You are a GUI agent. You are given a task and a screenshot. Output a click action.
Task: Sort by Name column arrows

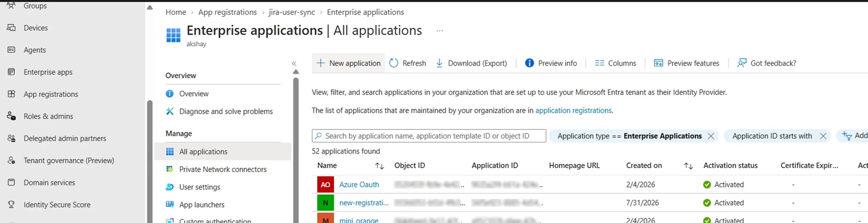pyautogui.click(x=379, y=166)
